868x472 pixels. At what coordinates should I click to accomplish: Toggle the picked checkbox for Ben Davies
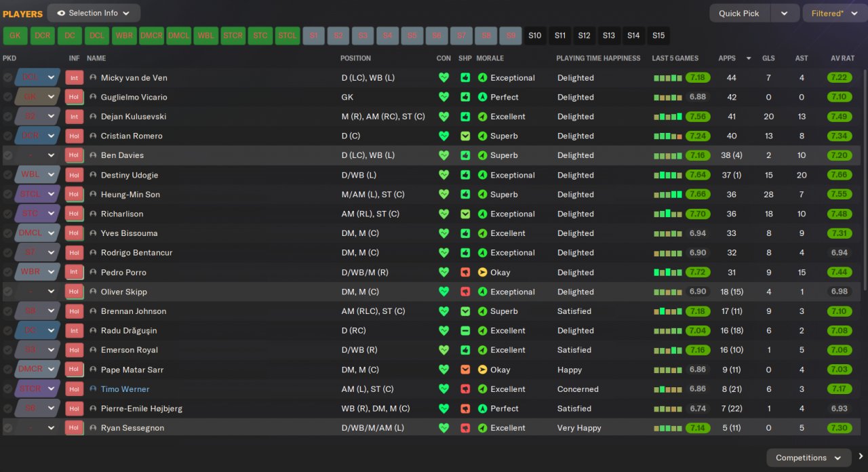point(7,155)
